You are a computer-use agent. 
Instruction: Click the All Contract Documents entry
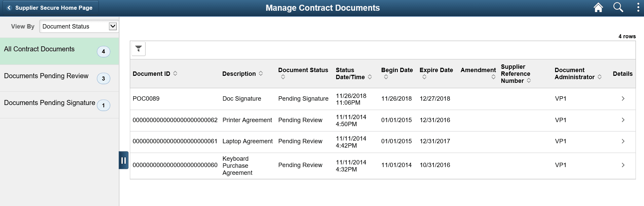[39, 49]
